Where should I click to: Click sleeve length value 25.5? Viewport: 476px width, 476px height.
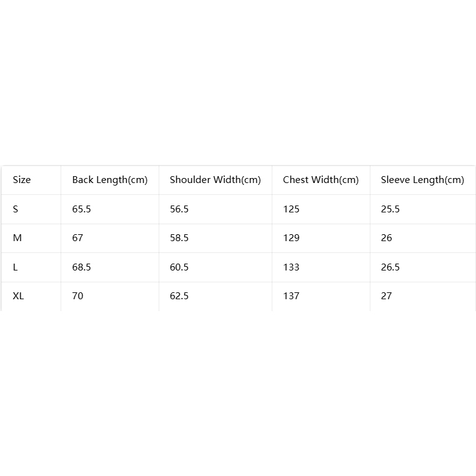(x=390, y=209)
